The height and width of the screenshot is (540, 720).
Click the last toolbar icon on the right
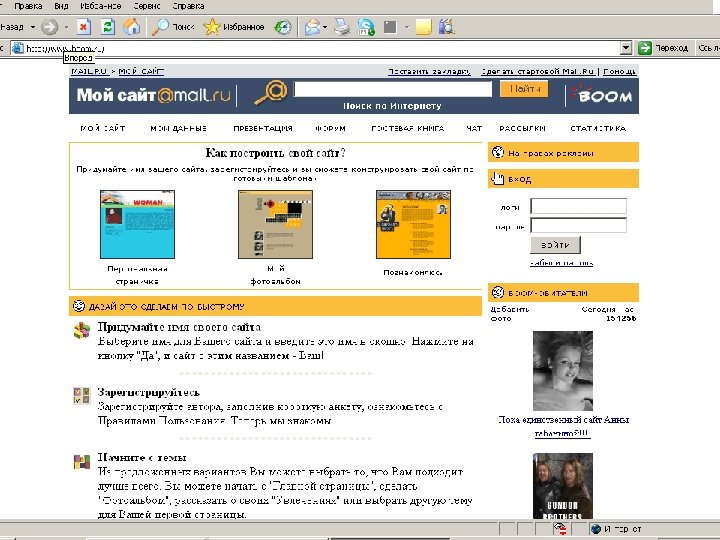click(x=447, y=27)
